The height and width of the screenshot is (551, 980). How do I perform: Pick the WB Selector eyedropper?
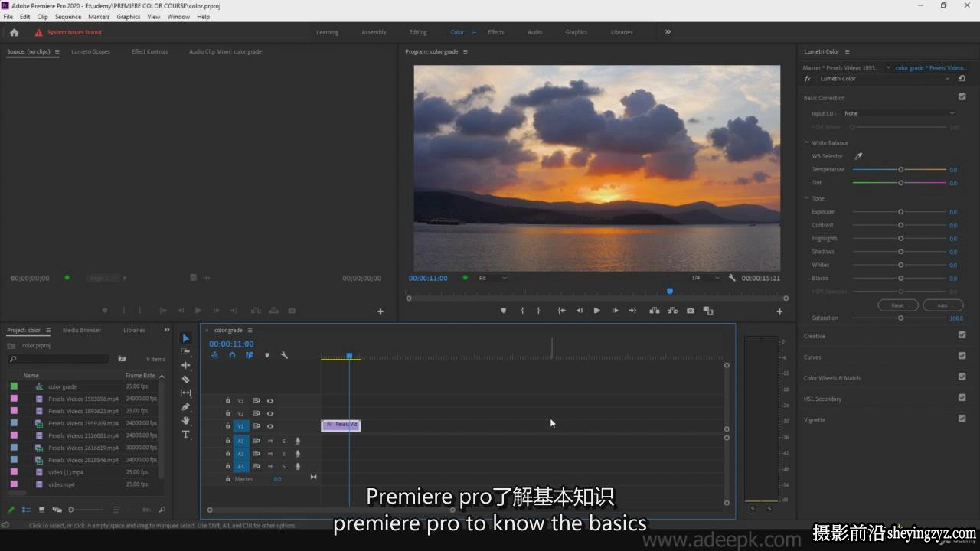858,156
